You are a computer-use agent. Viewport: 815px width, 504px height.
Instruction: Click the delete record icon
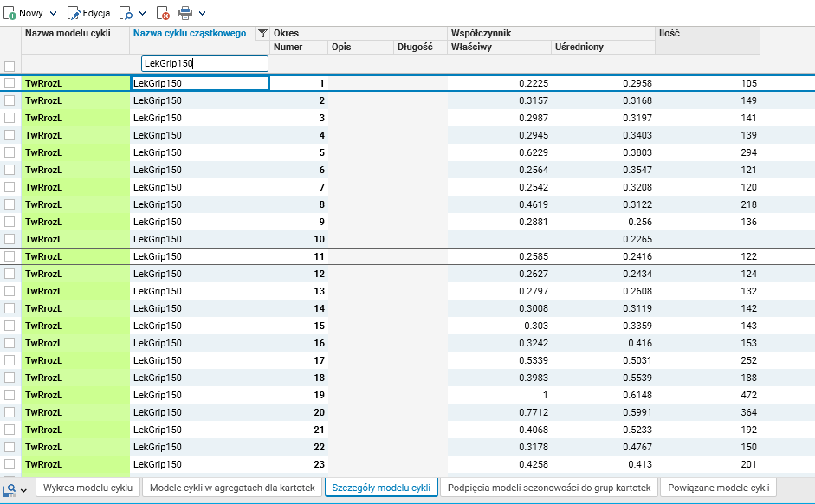click(x=163, y=13)
